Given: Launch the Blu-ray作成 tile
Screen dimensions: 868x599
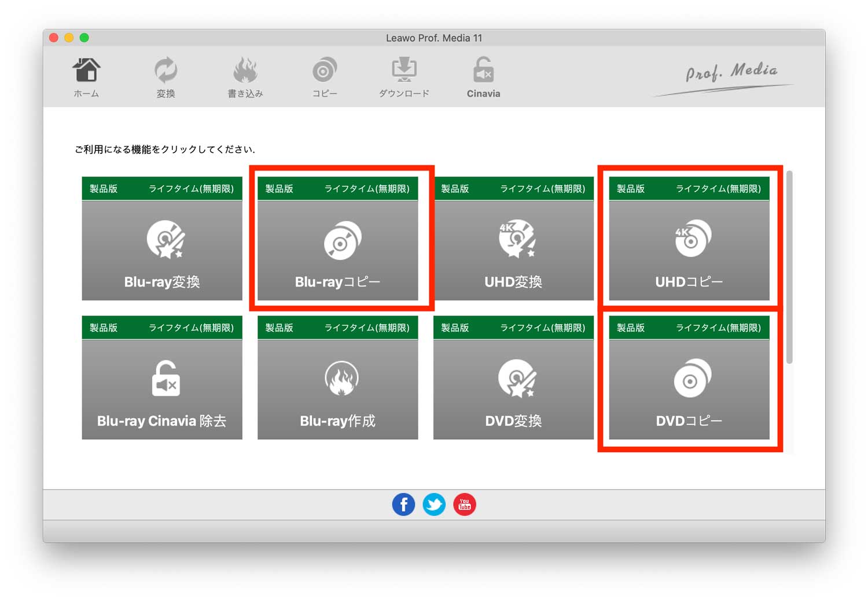Looking at the screenshot, I should point(338,377).
